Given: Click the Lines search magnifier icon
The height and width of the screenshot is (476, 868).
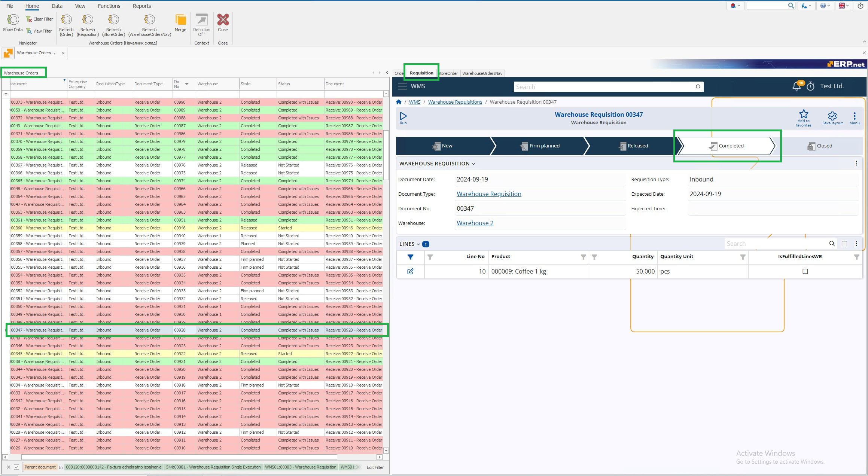Looking at the screenshot, I should [x=832, y=244].
